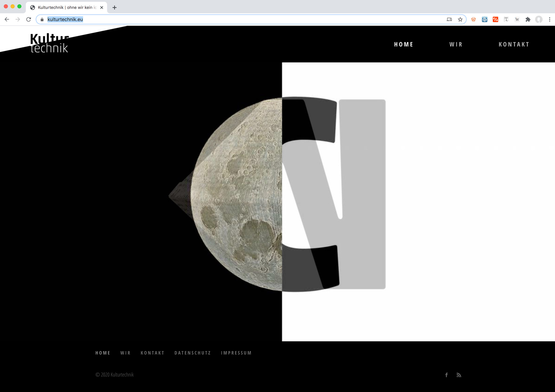Click the browser back arrow
555x392 pixels.
point(7,19)
